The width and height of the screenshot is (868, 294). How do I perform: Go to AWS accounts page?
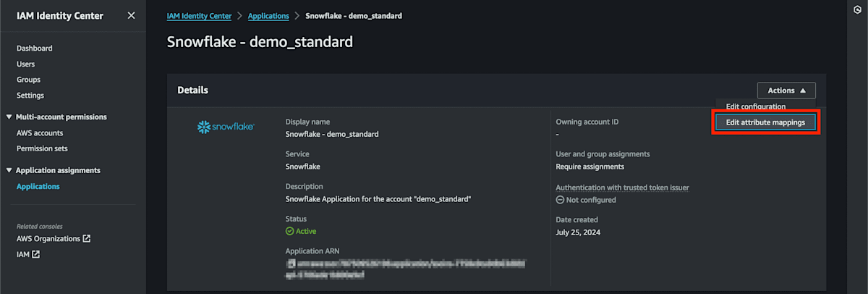point(40,133)
